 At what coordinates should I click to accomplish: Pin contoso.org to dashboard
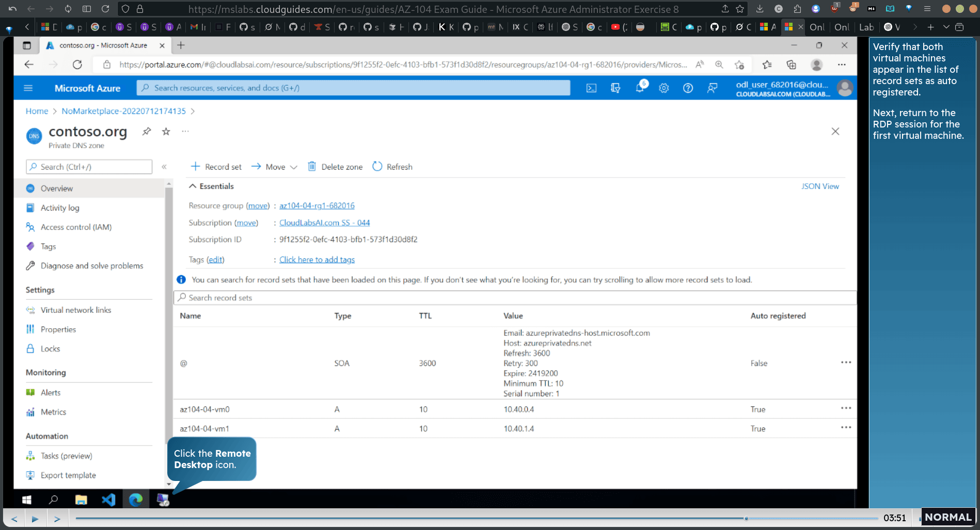tap(147, 131)
